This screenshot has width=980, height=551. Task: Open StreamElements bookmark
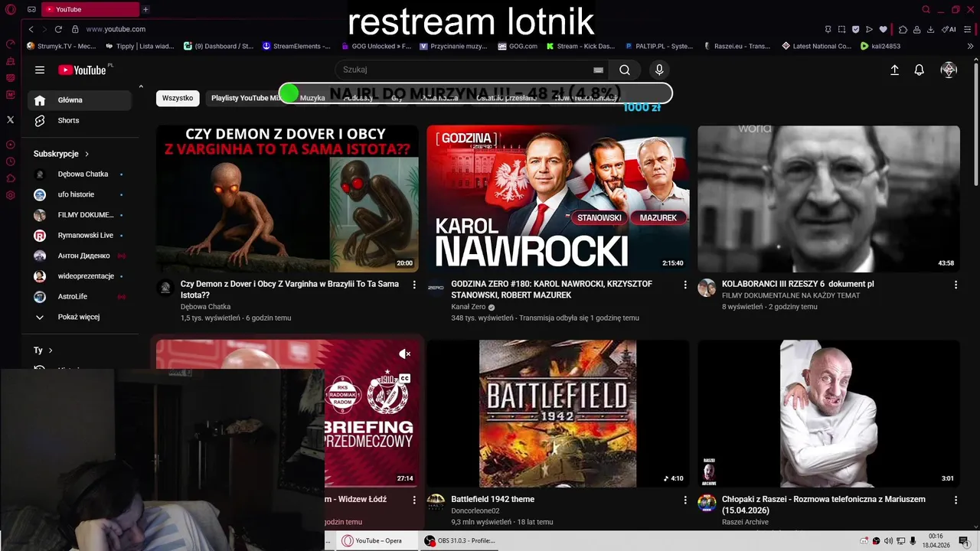point(296,46)
